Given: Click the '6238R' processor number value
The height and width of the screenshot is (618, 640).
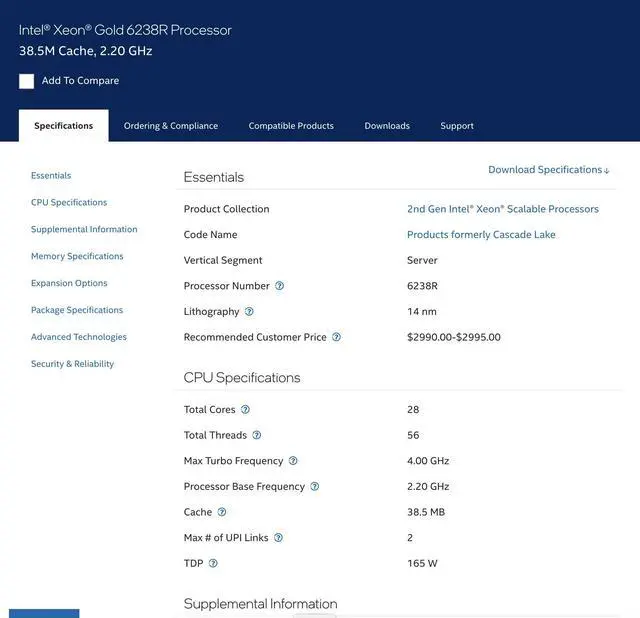Looking at the screenshot, I should coord(422,286).
